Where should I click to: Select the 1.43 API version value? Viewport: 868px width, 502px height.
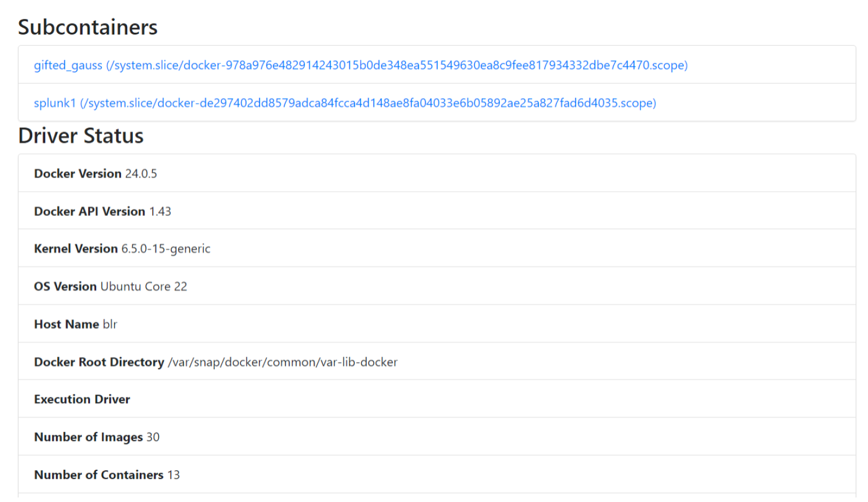point(160,211)
